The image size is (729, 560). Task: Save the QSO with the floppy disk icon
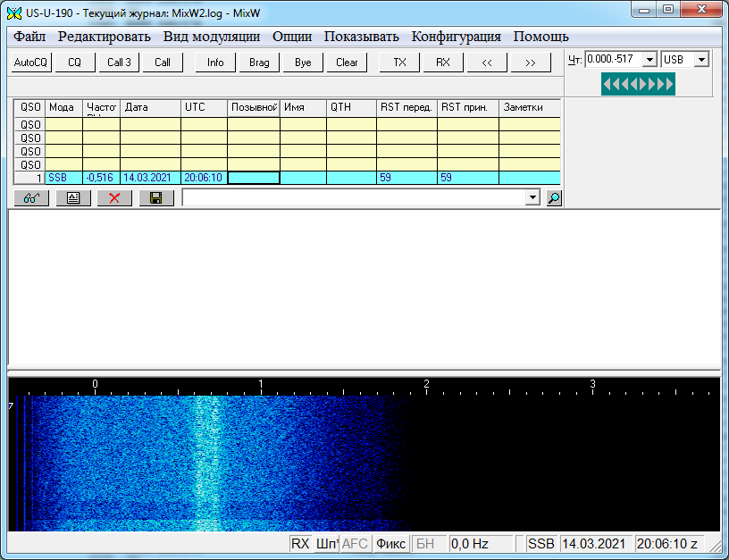[x=156, y=198]
